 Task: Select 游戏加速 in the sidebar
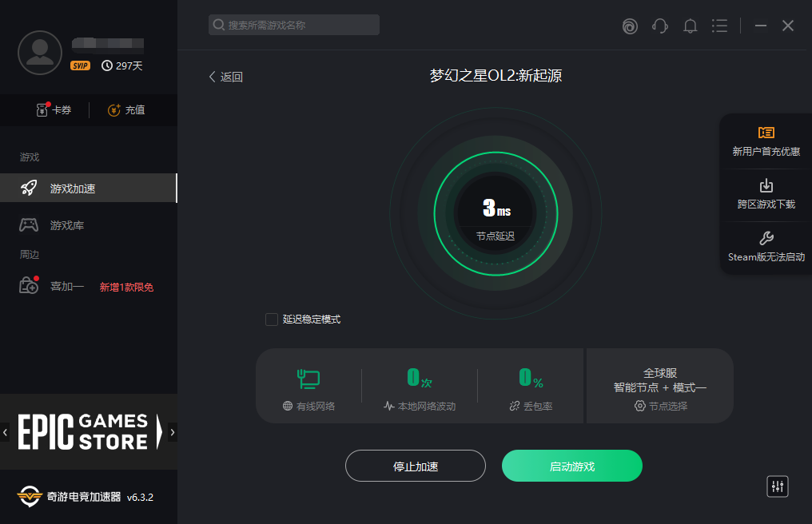(89, 188)
